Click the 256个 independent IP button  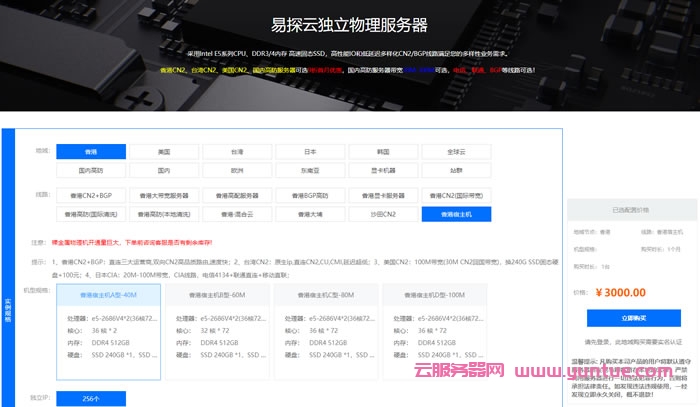(x=91, y=398)
